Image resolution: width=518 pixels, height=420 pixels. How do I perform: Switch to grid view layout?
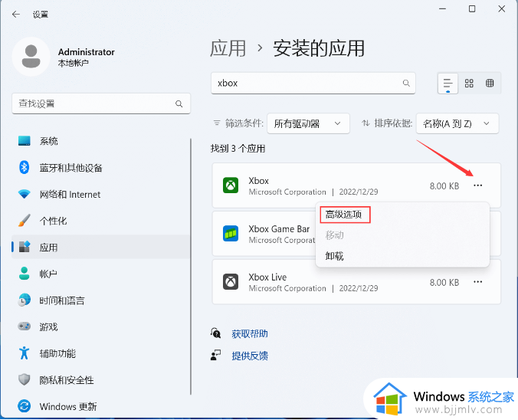(469, 84)
